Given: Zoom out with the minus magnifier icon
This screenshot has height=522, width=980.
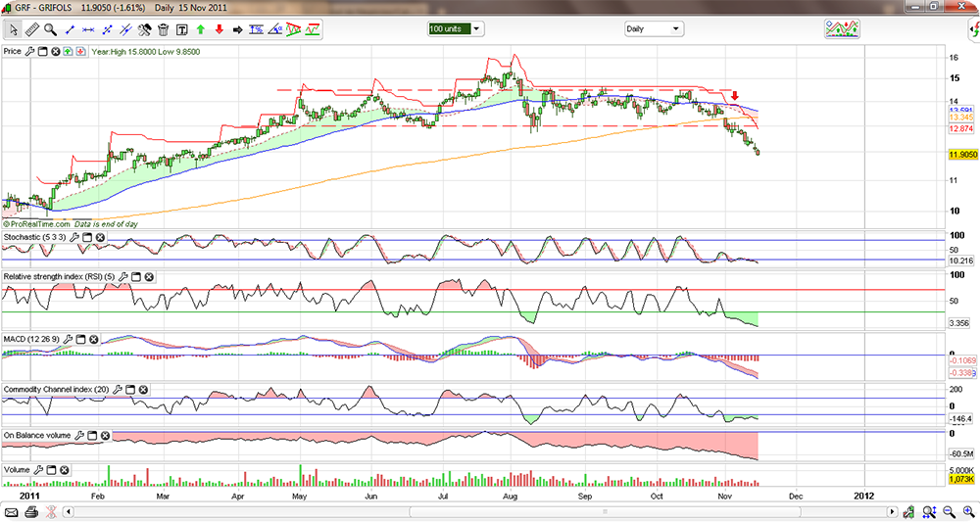Looking at the screenshot, I should pyautogui.click(x=948, y=511).
